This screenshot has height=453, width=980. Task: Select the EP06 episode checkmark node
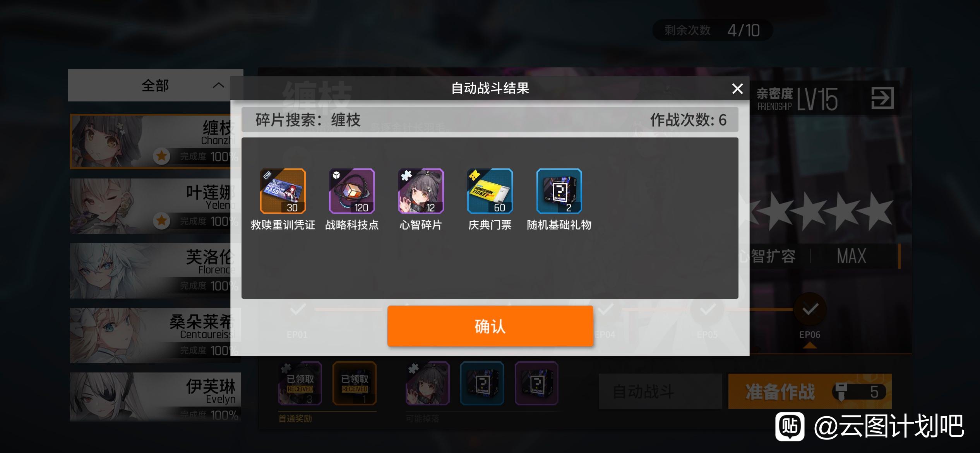(x=810, y=309)
